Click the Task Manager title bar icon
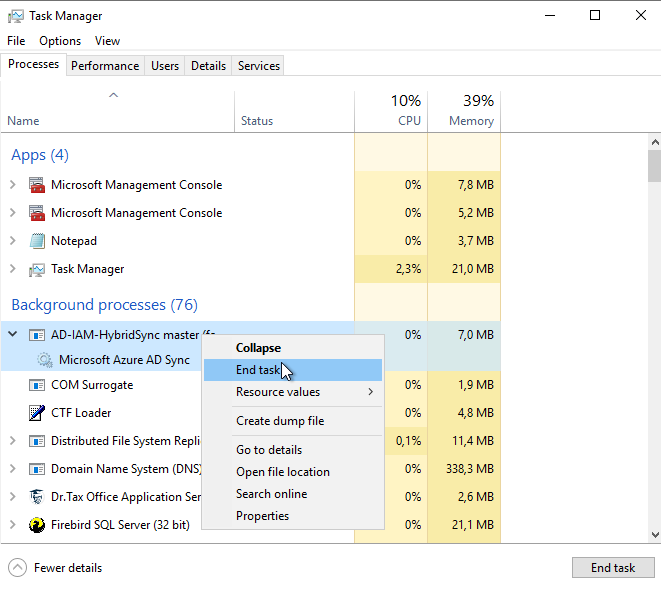661x589 pixels. click(16, 16)
